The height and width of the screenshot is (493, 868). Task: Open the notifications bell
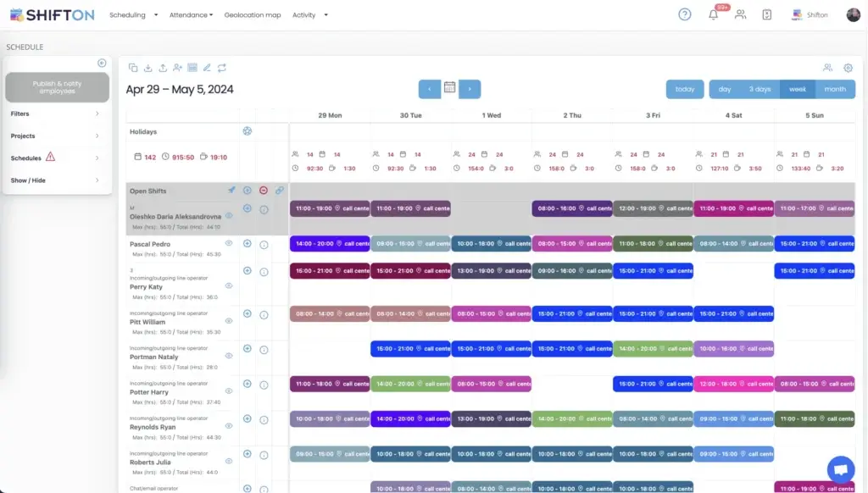tap(713, 15)
